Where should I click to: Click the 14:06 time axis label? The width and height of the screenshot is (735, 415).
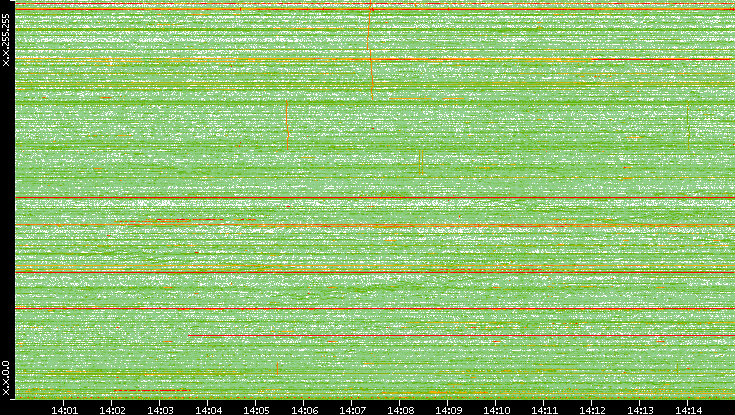tap(304, 410)
